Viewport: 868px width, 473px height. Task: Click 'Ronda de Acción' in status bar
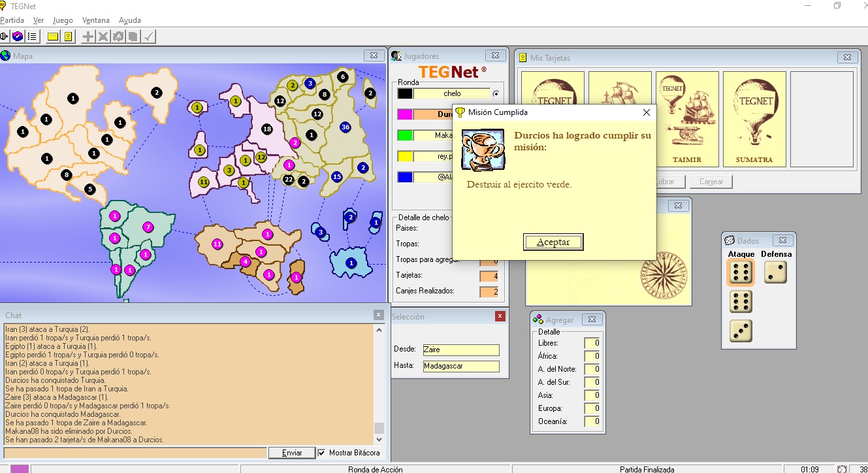click(376, 469)
